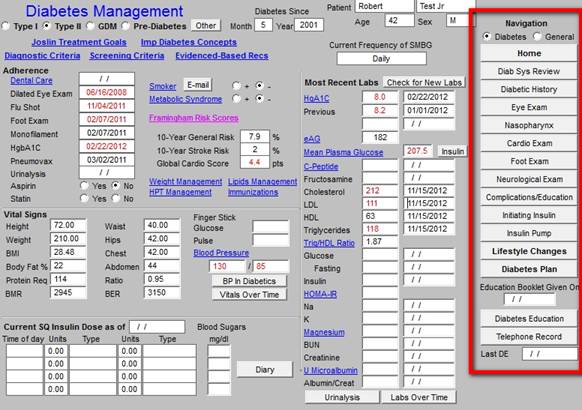Open the Joslin Treatment Goals link

pyautogui.click(x=79, y=42)
